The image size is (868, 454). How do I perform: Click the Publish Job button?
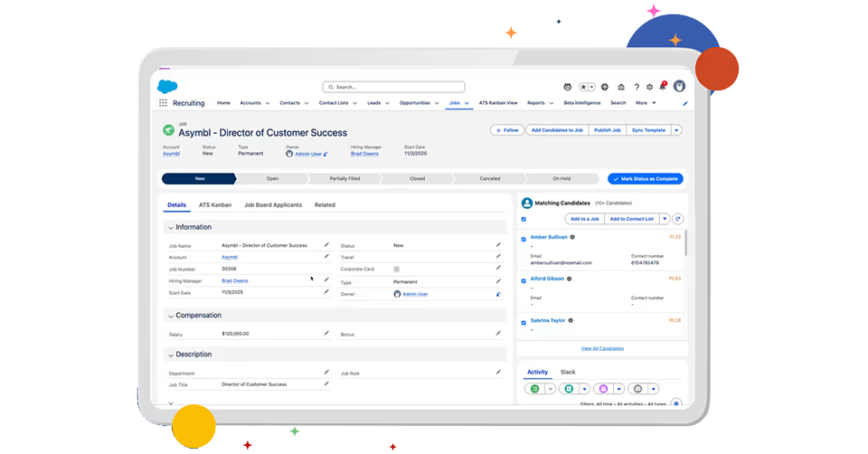608,130
